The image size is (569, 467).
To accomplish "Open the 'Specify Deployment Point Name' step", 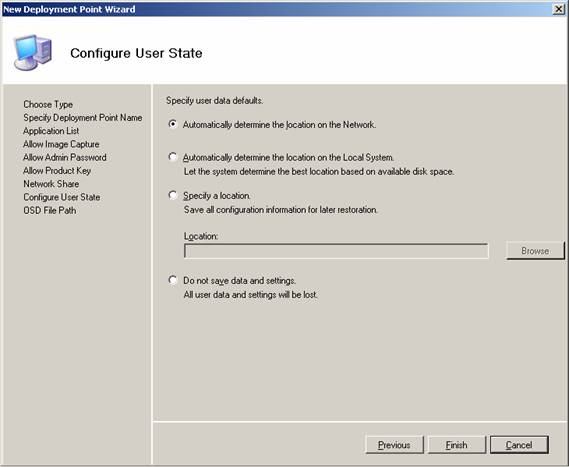I will (x=83, y=118).
